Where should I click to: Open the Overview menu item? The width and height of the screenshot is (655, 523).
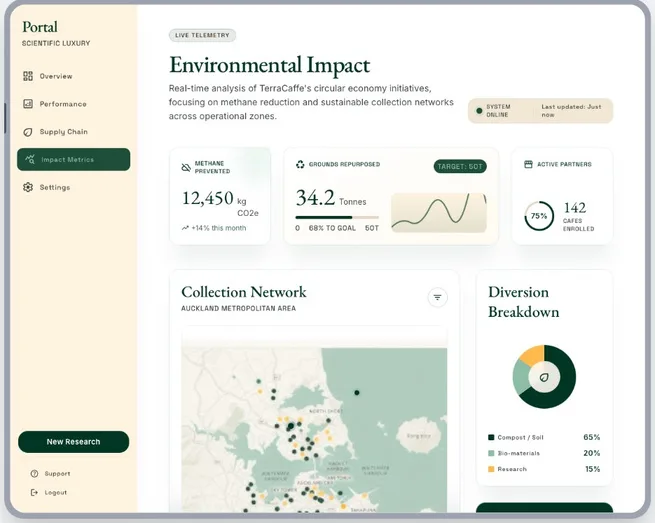[x=74, y=76]
